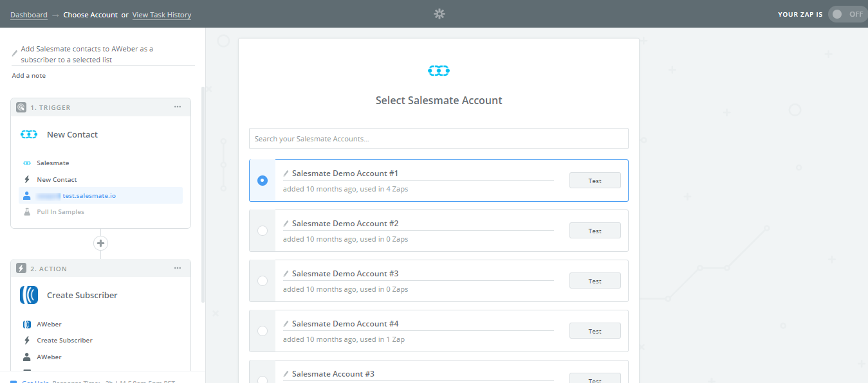The height and width of the screenshot is (383, 868).
Task: Add a step using the plus icon
Action: (x=100, y=244)
